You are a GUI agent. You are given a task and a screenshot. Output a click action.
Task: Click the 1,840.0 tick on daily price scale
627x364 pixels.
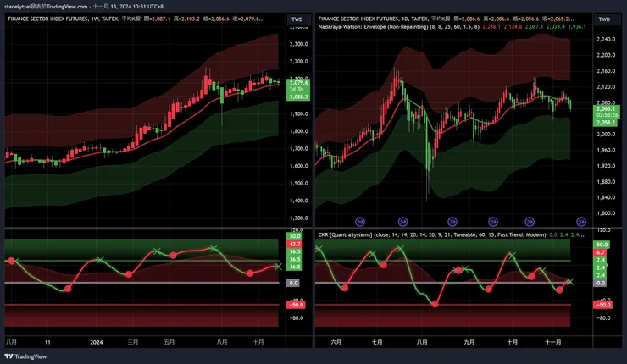click(606, 197)
